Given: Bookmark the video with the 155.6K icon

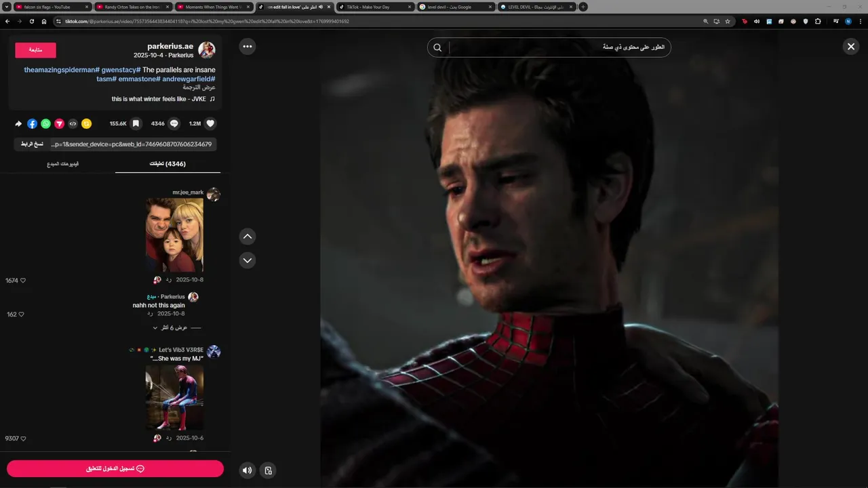Looking at the screenshot, I should click(x=136, y=123).
